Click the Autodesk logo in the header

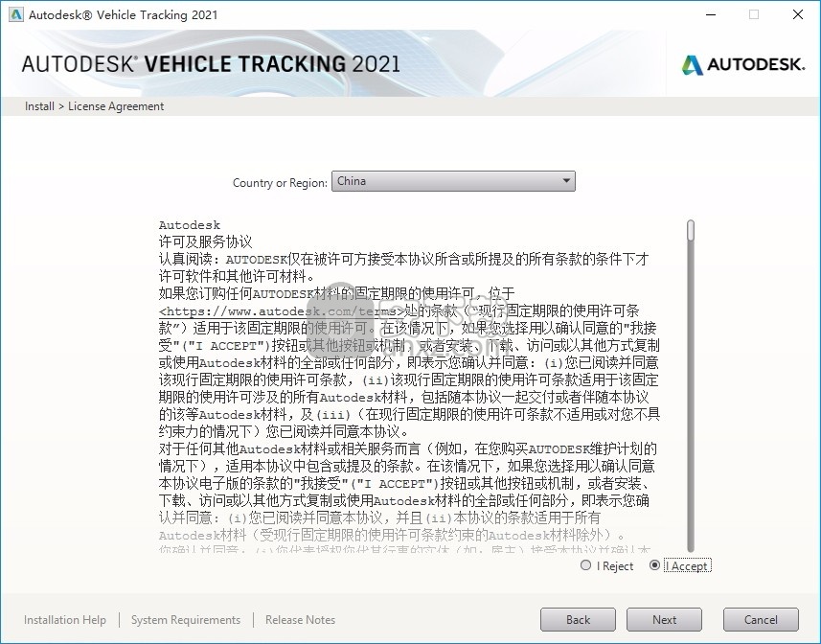click(743, 64)
